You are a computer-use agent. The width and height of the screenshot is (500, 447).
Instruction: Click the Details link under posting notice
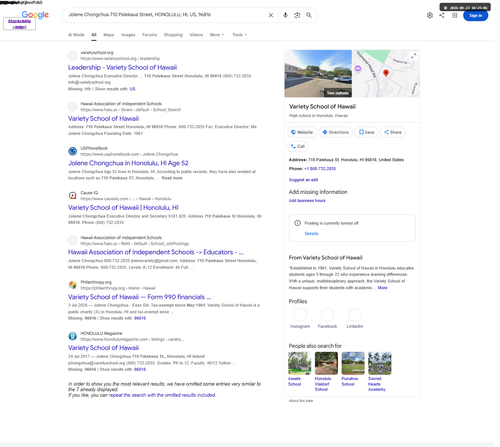click(x=311, y=234)
